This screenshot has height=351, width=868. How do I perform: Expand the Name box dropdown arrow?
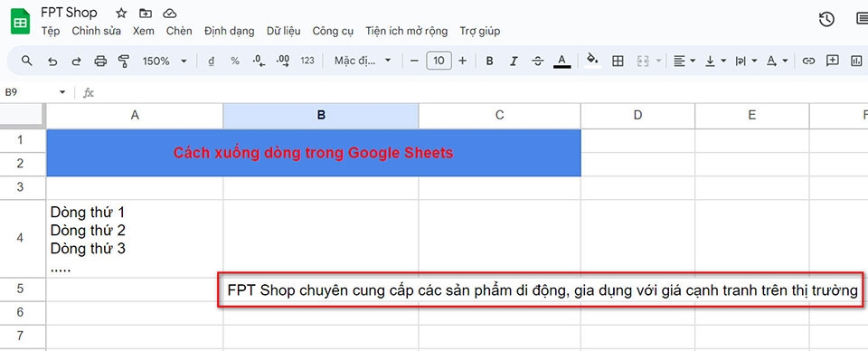point(62,92)
